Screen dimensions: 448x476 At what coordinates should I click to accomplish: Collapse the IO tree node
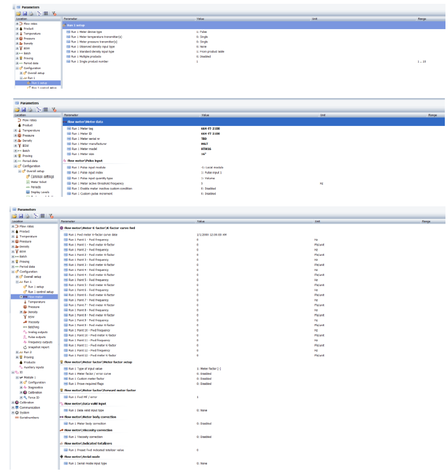coord(13,372)
